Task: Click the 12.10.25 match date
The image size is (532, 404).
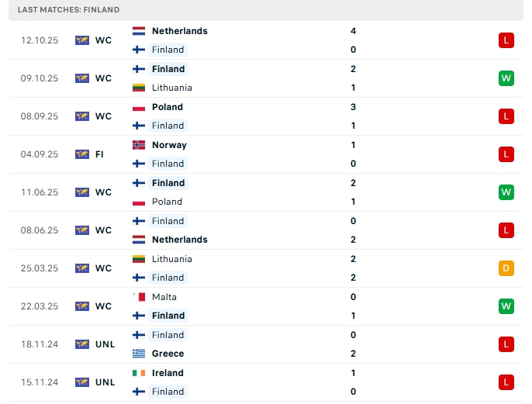Action: pos(40,40)
